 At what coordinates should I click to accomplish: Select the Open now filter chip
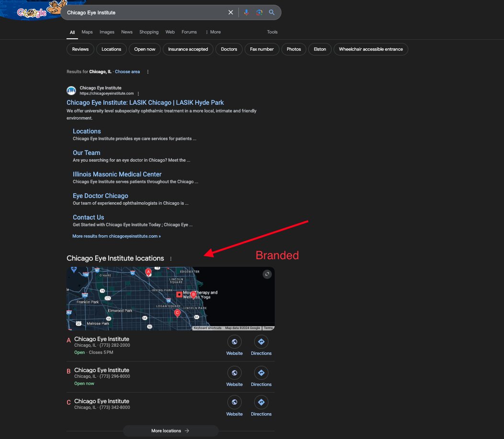click(145, 49)
